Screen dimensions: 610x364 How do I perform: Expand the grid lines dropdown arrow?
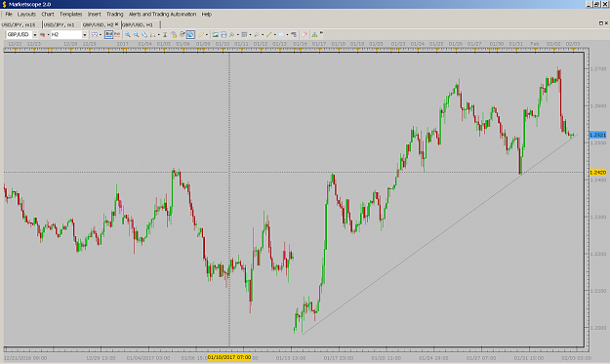[x=250, y=34]
